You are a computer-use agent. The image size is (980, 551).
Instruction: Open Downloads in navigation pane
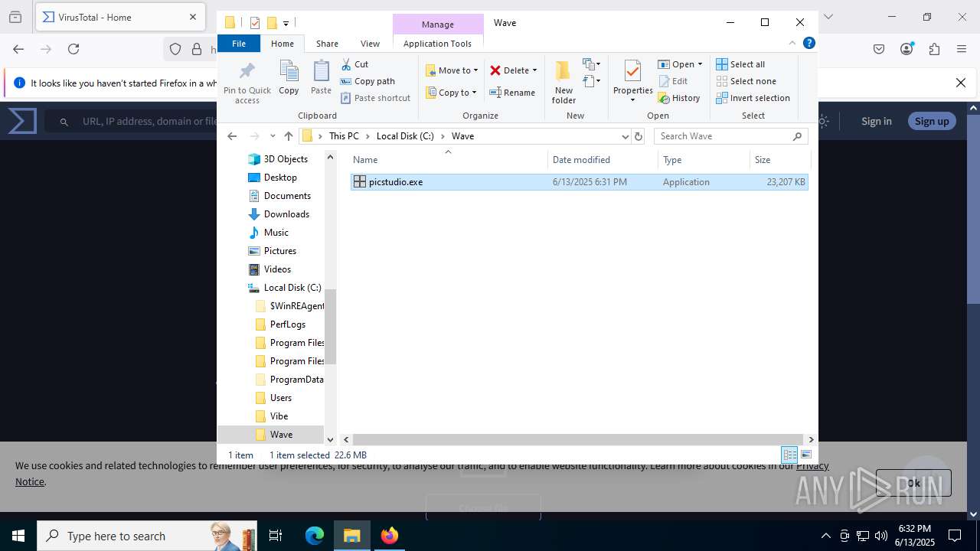[286, 214]
